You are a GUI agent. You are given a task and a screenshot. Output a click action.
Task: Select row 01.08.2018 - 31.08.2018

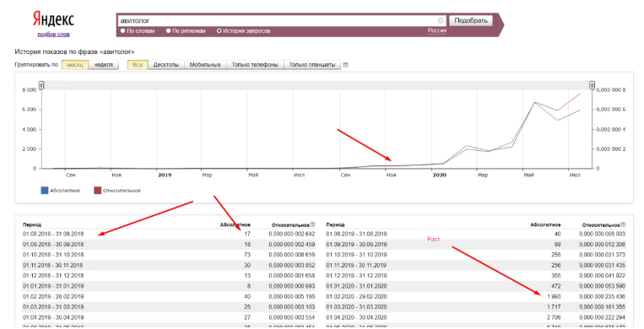[169, 235]
